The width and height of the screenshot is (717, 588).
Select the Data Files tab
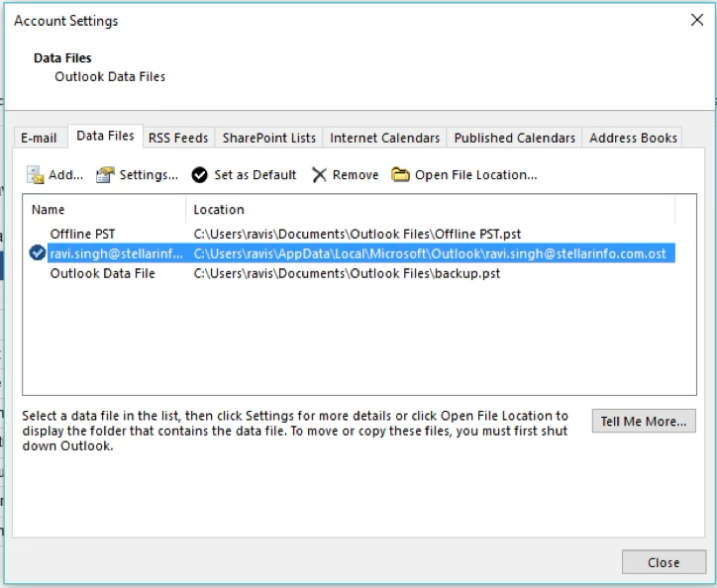[105, 136]
